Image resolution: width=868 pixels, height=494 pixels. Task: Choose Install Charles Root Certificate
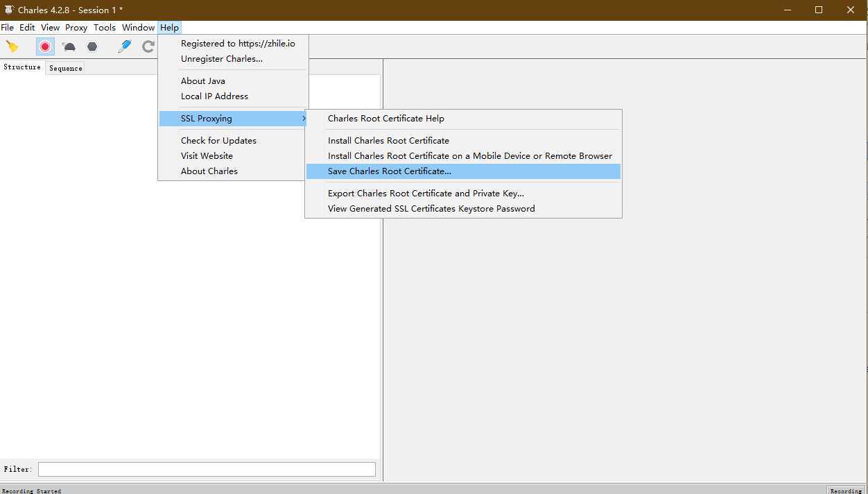pyautogui.click(x=463, y=141)
